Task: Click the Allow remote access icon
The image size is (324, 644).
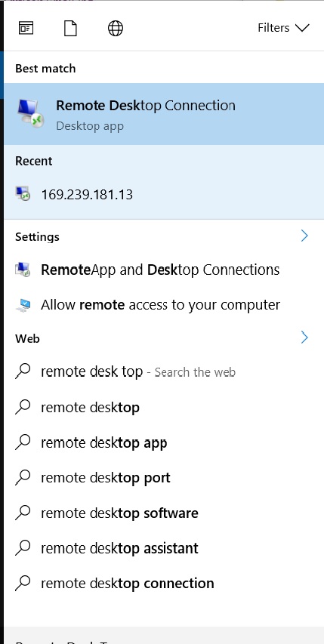Action: [23, 305]
